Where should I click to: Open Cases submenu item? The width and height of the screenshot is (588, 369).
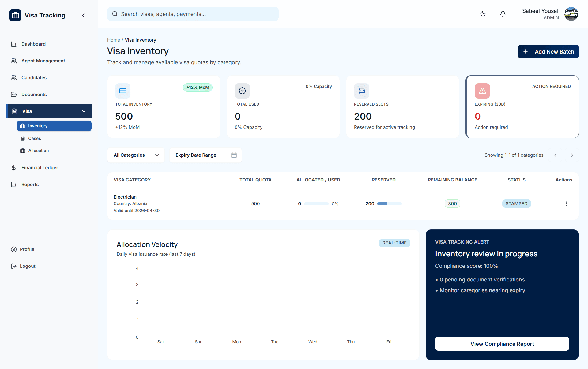[54, 138]
